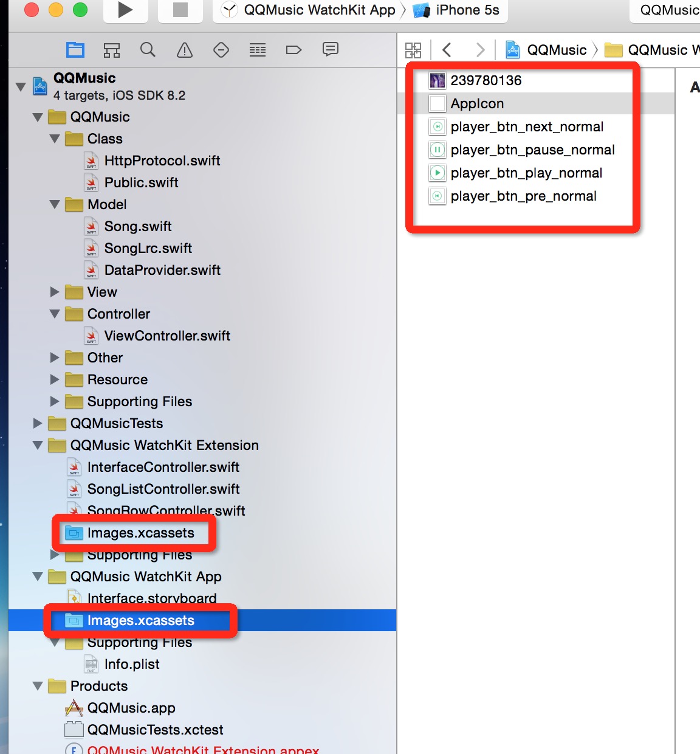Collapse the QQMusic group folder
700x754 pixels.
tap(38, 117)
